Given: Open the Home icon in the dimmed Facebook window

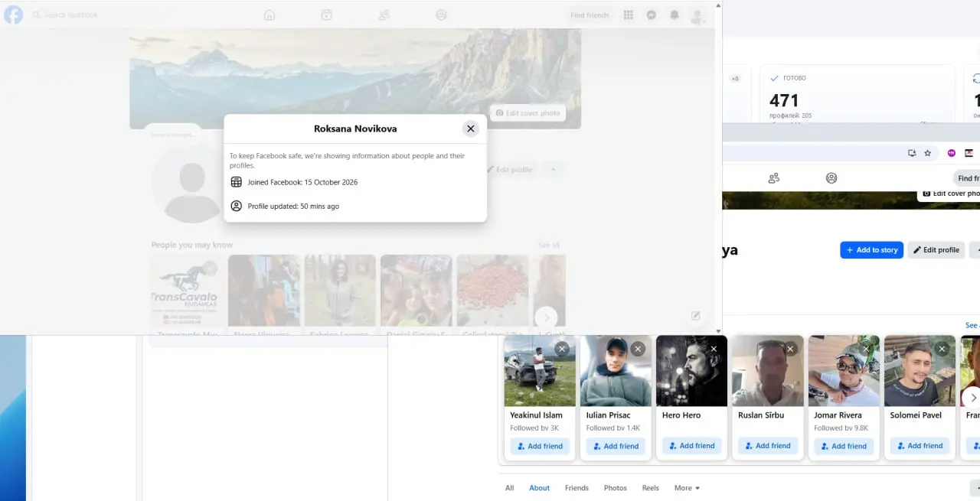Looking at the screenshot, I should tap(269, 15).
